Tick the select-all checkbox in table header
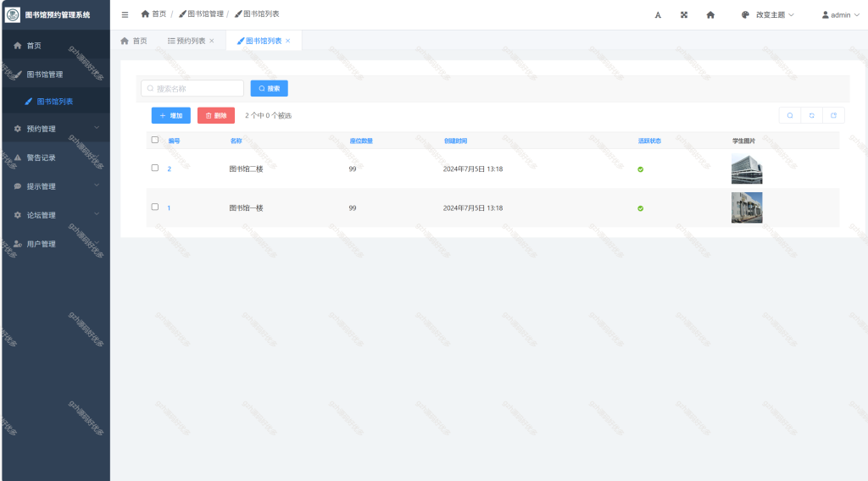868x481 pixels. pos(155,140)
